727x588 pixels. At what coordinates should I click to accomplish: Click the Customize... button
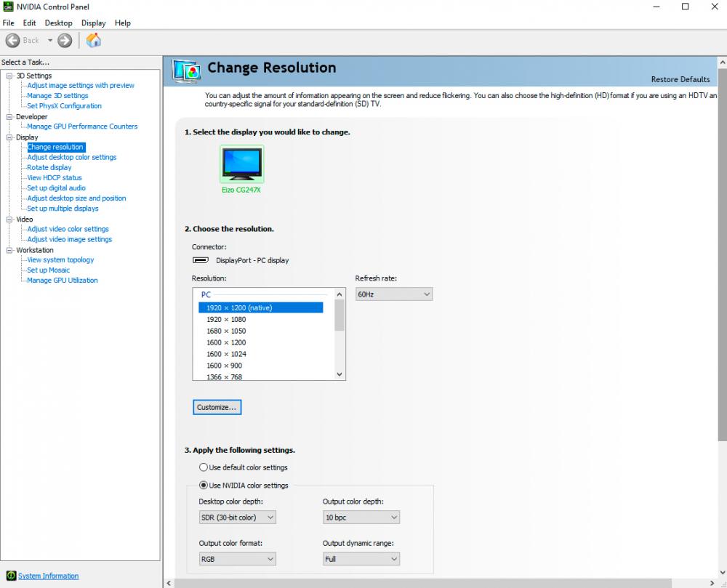(x=217, y=407)
